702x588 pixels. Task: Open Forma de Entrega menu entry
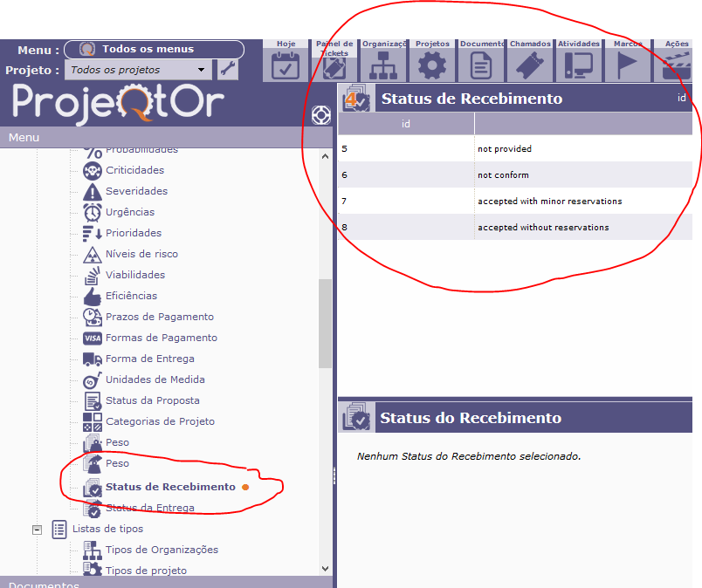point(150,359)
